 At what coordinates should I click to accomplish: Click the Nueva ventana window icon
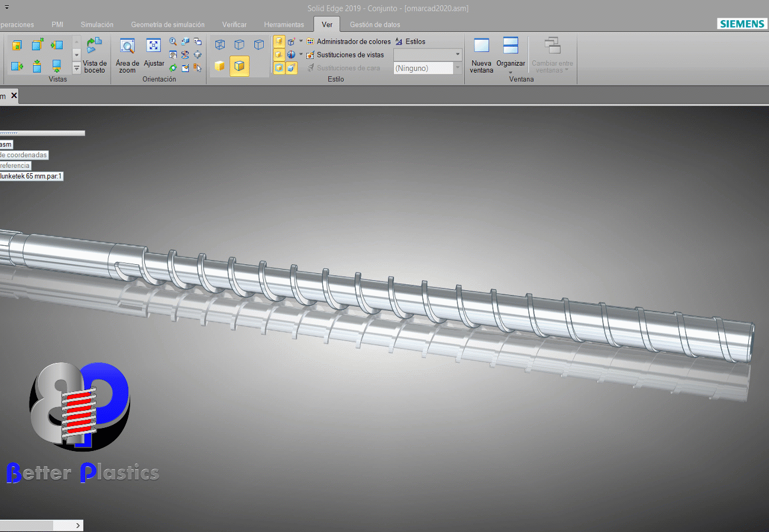click(482, 46)
